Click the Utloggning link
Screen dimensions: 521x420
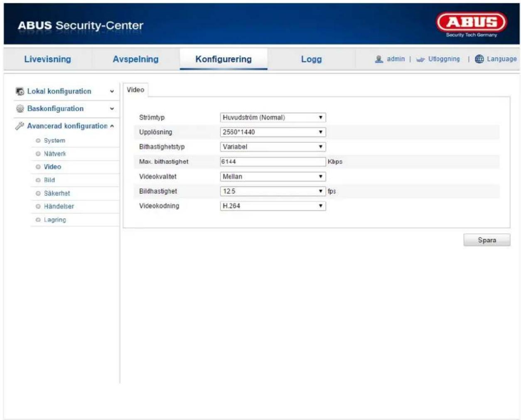pyautogui.click(x=444, y=59)
